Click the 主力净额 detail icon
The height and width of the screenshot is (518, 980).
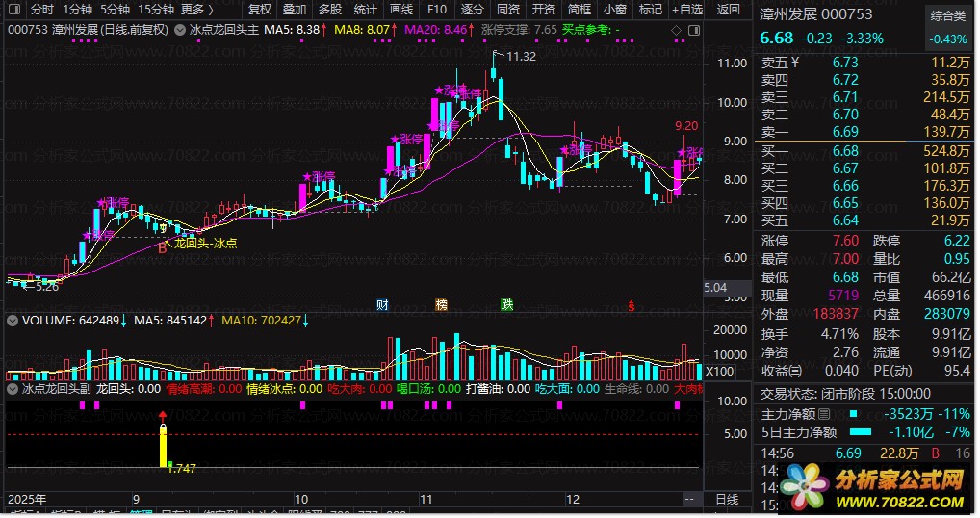click(x=824, y=414)
